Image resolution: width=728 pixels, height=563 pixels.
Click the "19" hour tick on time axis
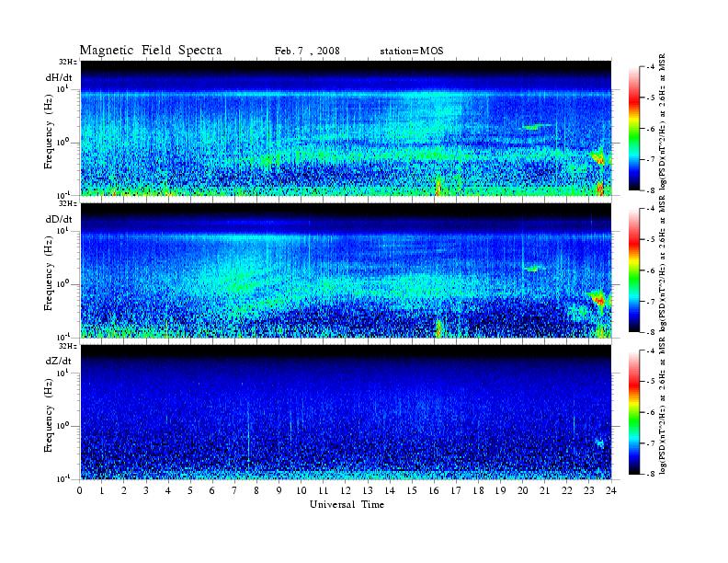[500, 490]
